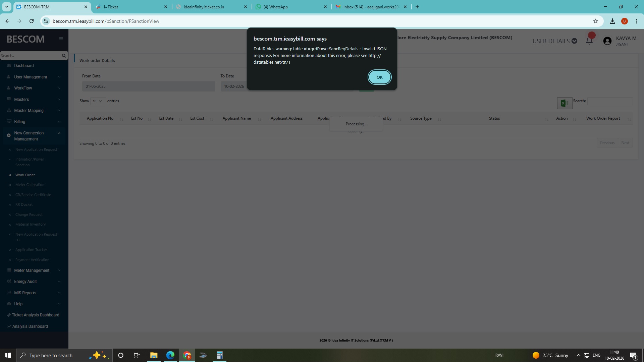This screenshot has width=644, height=363.
Task: Select Meter Calibration in the sidebar
Action: (30, 185)
